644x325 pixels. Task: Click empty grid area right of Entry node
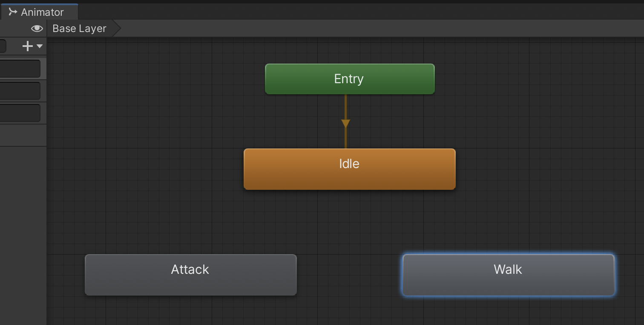532,79
